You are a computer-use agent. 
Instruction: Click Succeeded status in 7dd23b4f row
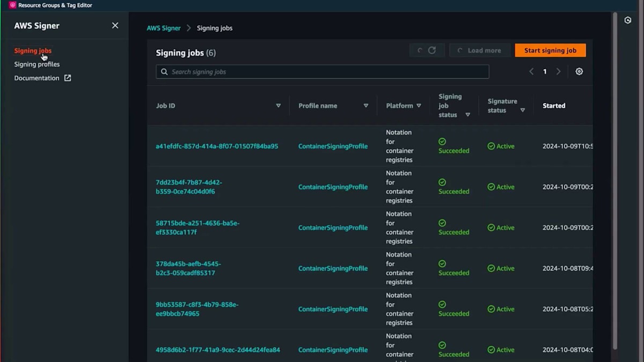[x=453, y=187]
